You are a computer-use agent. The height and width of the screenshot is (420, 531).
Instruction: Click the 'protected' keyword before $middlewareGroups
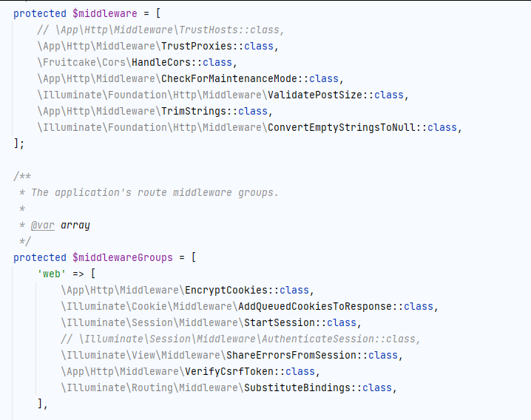point(40,257)
